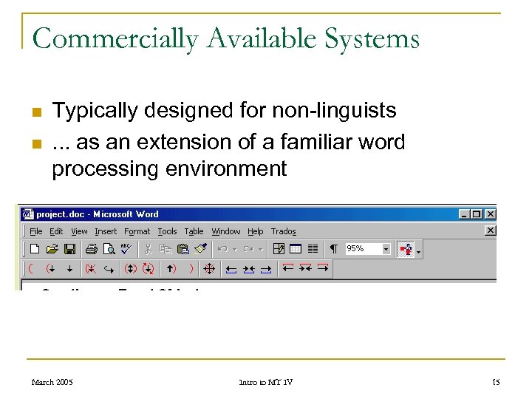The image size is (532, 399).
Task: Click red Get Next Term icon
Action: pyautogui.click(x=323, y=268)
